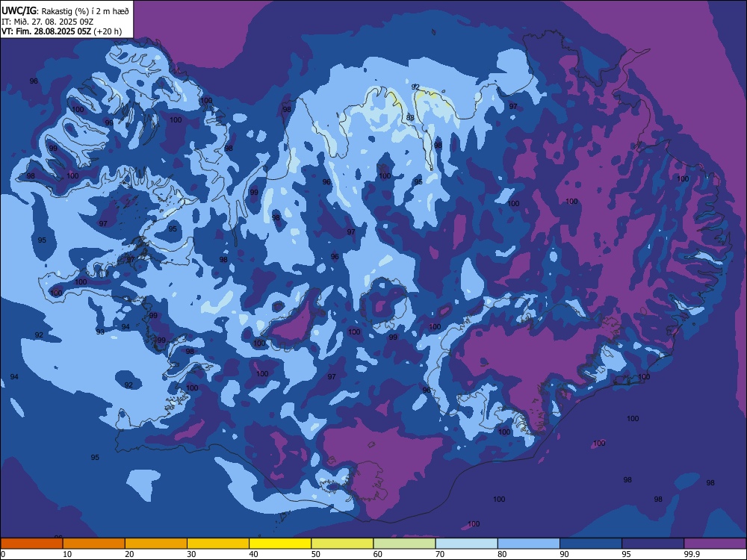Click the title text 'Rakastig (%) í 2 m hæð'
The image size is (747, 560).
coord(85,11)
